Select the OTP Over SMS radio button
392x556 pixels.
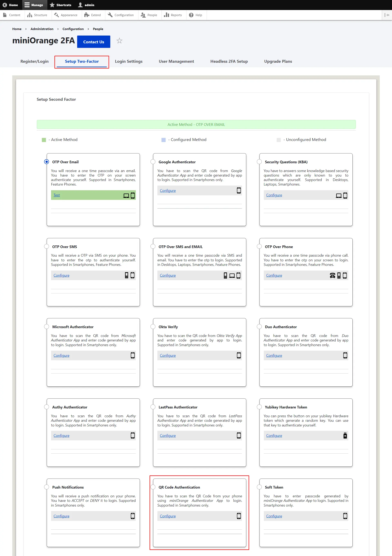click(47, 246)
